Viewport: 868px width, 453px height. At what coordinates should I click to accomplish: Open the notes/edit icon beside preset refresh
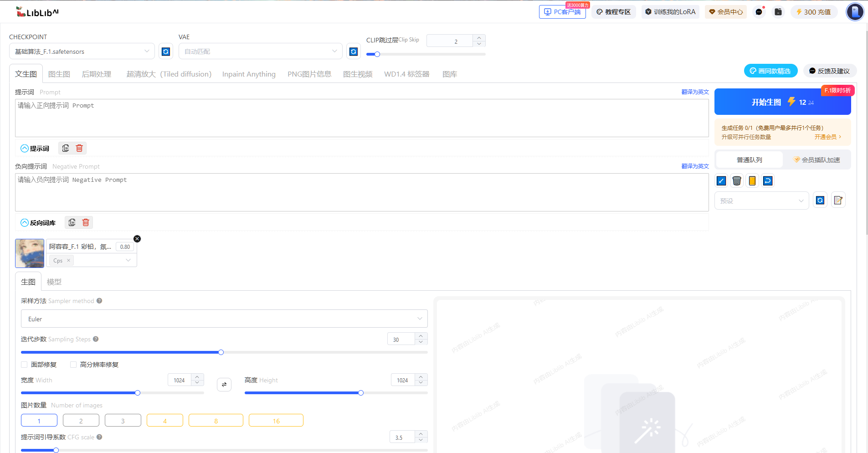point(838,200)
